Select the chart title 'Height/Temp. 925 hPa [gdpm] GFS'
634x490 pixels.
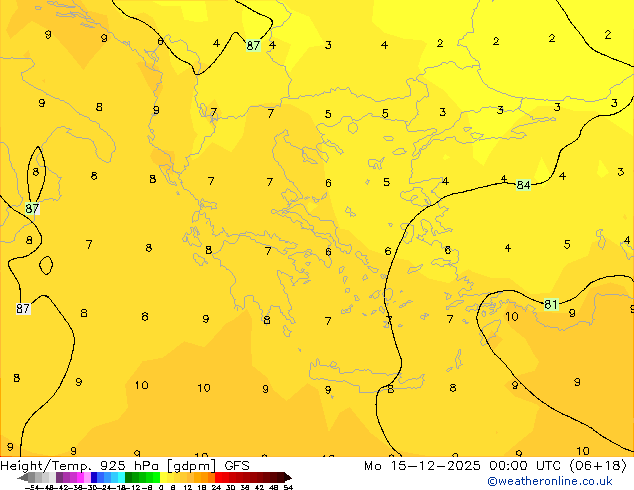tap(125, 465)
